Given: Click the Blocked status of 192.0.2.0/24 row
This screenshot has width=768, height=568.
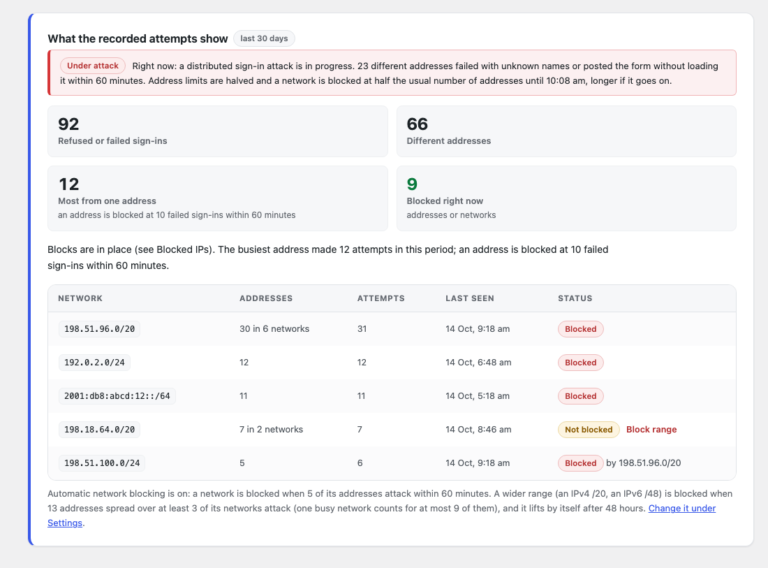Looking at the screenshot, I should (x=580, y=362).
